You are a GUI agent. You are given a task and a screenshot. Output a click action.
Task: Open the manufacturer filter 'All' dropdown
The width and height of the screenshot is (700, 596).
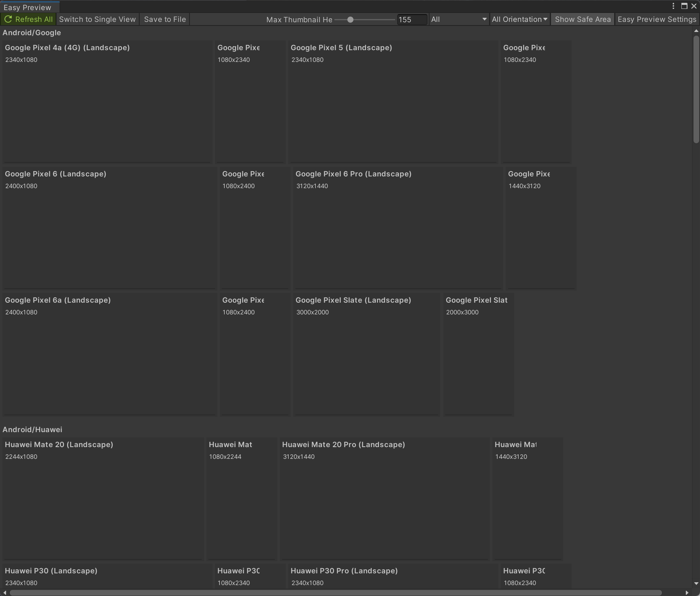tap(458, 19)
